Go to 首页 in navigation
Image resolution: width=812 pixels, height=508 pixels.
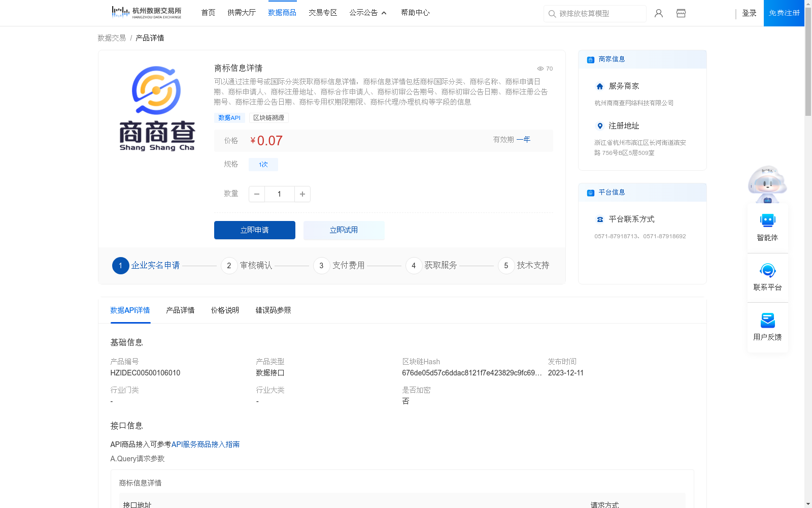click(208, 13)
